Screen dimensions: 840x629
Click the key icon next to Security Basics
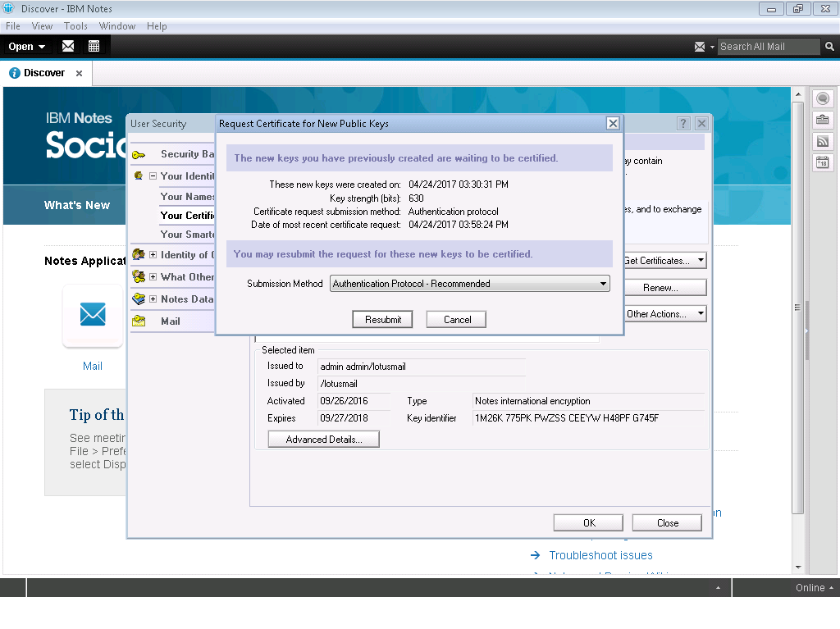(x=138, y=155)
